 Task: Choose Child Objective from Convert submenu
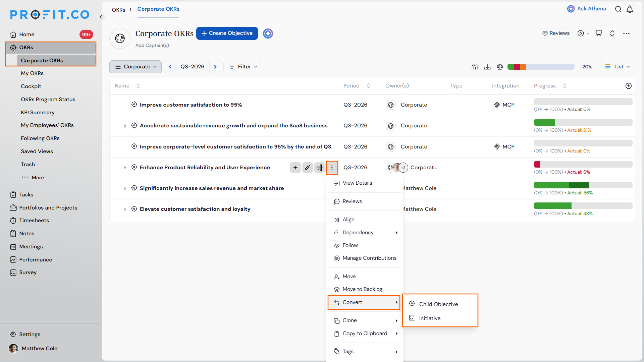(x=438, y=304)
